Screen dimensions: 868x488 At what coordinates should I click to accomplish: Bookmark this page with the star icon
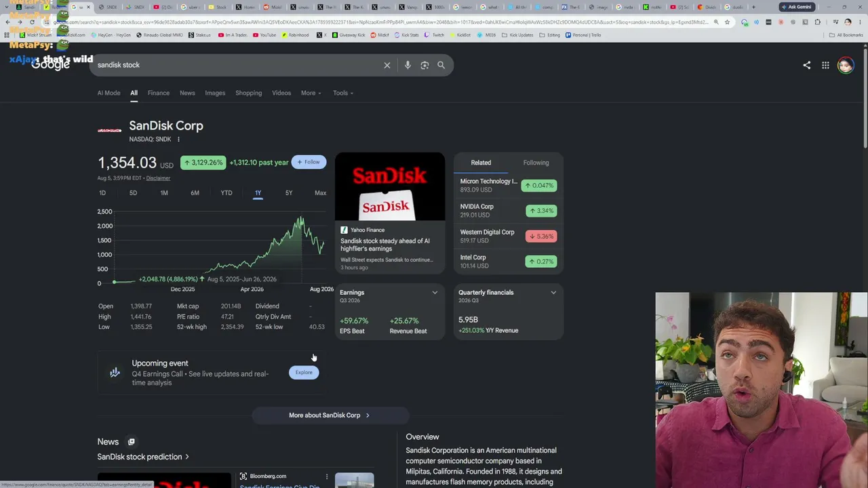click(x=727, y=22)
